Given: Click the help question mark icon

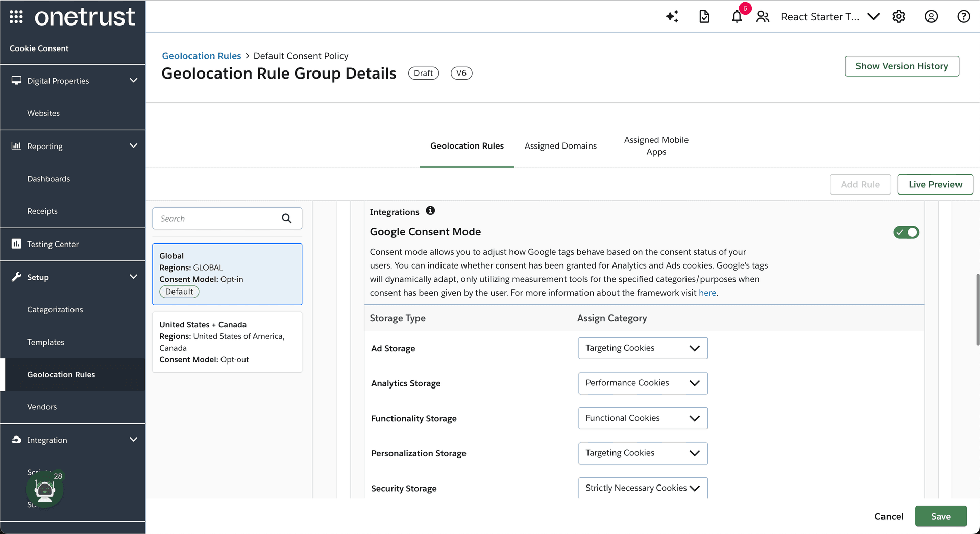Looking at the screenshot, I should point(963,17).
